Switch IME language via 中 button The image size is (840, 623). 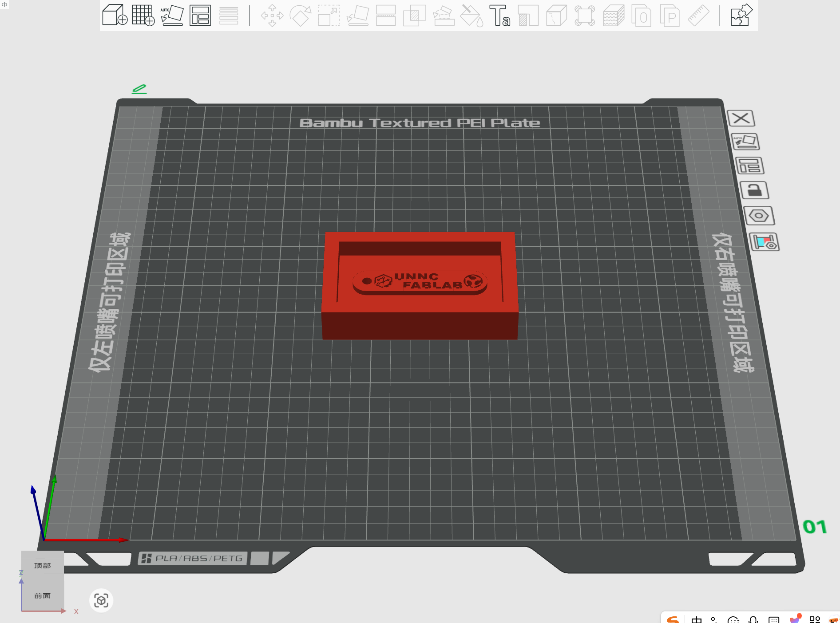[x=697, y=619]
